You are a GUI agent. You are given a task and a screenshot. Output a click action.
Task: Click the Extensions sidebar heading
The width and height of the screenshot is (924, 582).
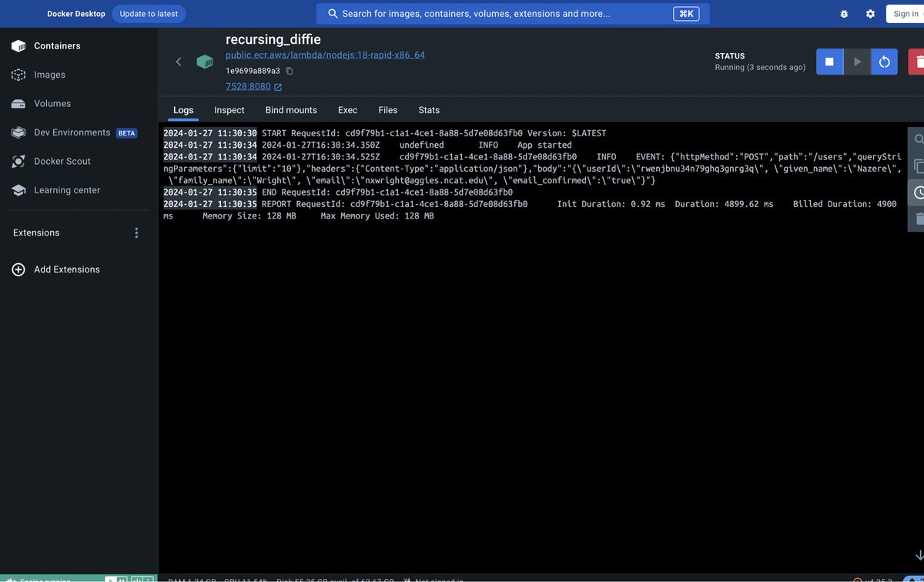click(x=36, y=232)
